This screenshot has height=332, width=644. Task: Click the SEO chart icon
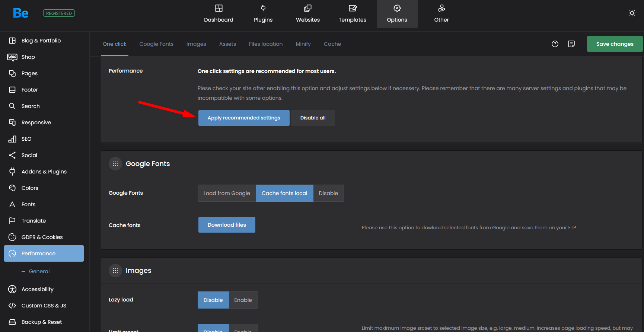tap(12, 139)
